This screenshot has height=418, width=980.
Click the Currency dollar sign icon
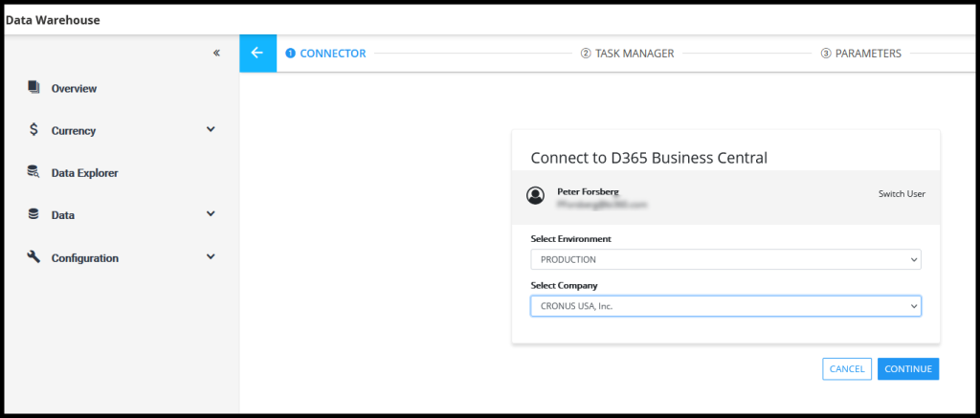[33, 130]
